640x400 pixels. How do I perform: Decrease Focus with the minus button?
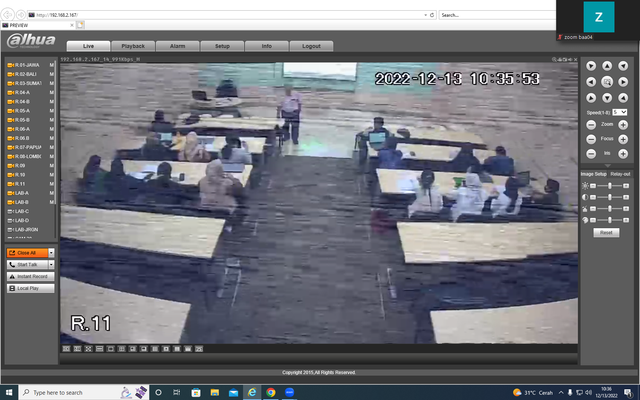pos(591,140)
